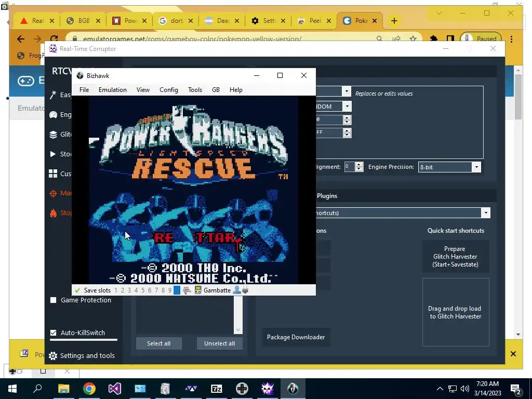Open the Package Downloader

pos(296,337)
